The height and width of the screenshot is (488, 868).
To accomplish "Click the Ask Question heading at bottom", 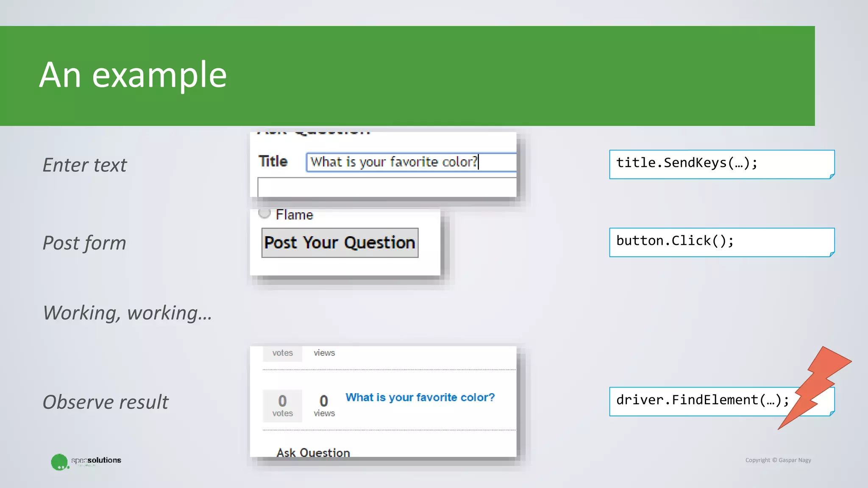I will point(313,452).
